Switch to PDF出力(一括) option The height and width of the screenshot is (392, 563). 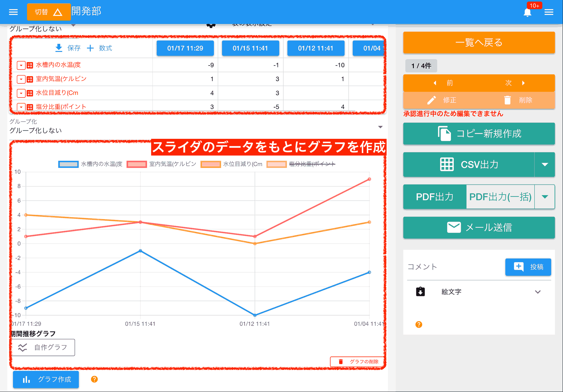500,197
